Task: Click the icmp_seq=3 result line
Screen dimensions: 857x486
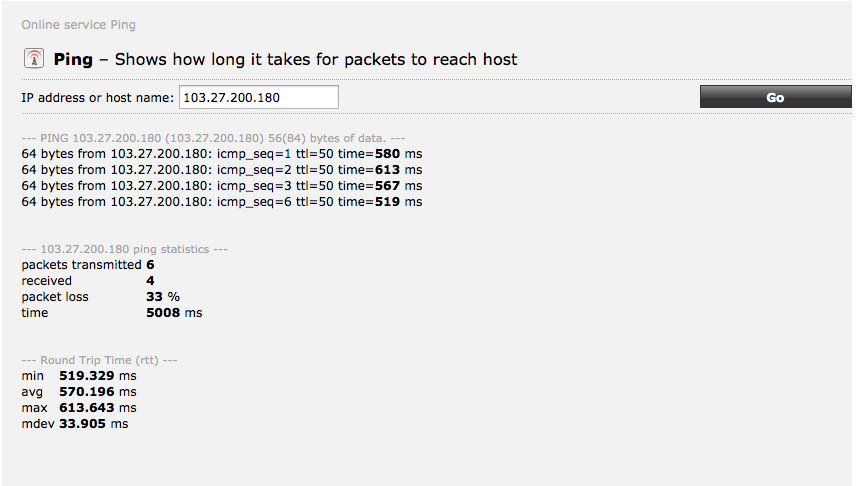Action: (221, 186)
